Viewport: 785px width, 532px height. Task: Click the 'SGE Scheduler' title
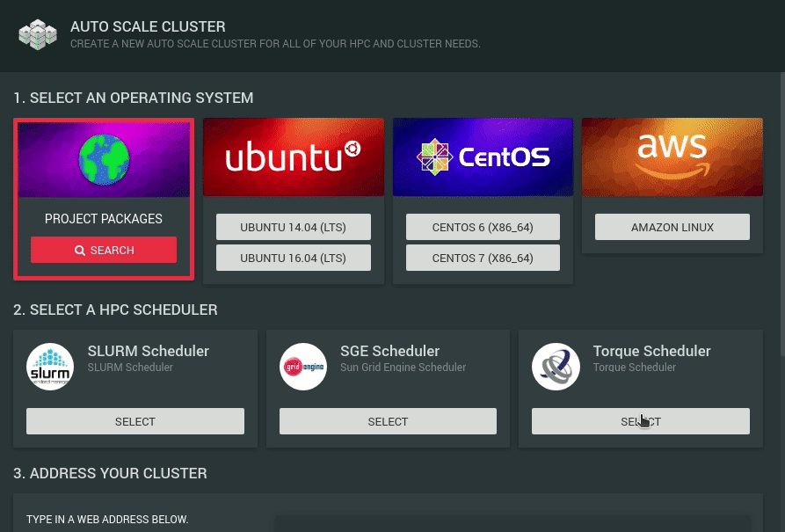(x=390, y=351)
